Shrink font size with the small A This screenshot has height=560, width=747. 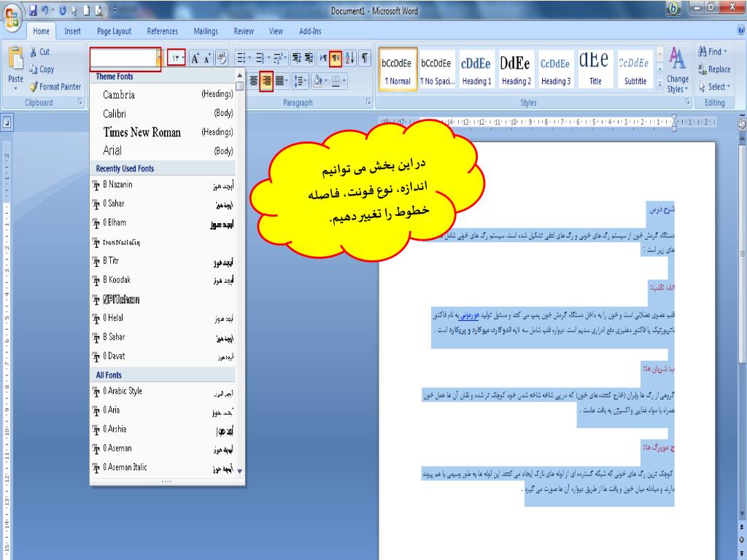point(207,58)
